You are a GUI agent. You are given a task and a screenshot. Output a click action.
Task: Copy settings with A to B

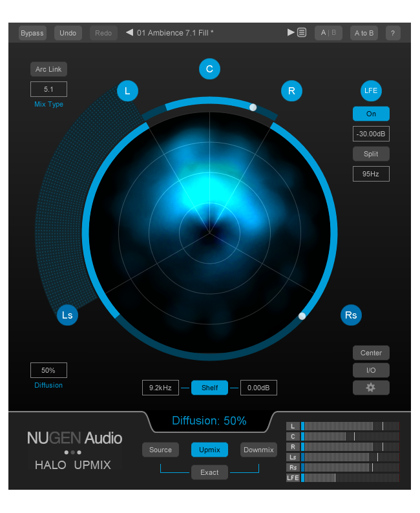tap(364, 33)
